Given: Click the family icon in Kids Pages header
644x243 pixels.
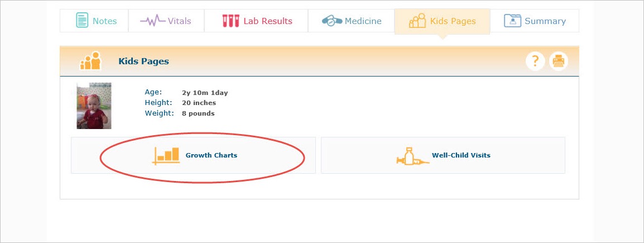Looking at the screenshot, I should [90, 61].
